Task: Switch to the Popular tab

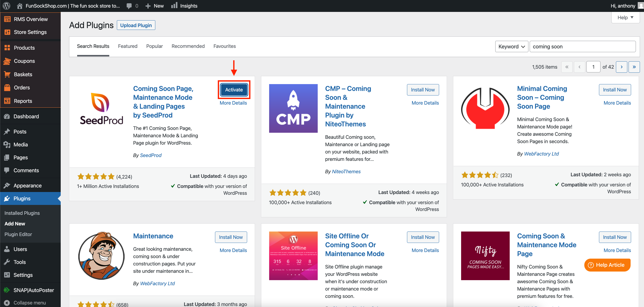Action: click(154, 46)
